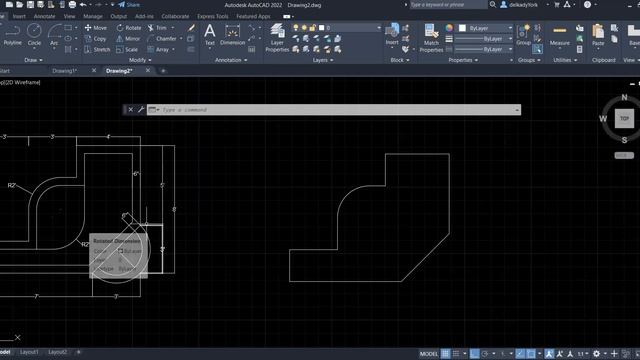The width and height of the screenshot is (640, 360).
Task: Click the Insert block tool
Action: pos(392,35)
